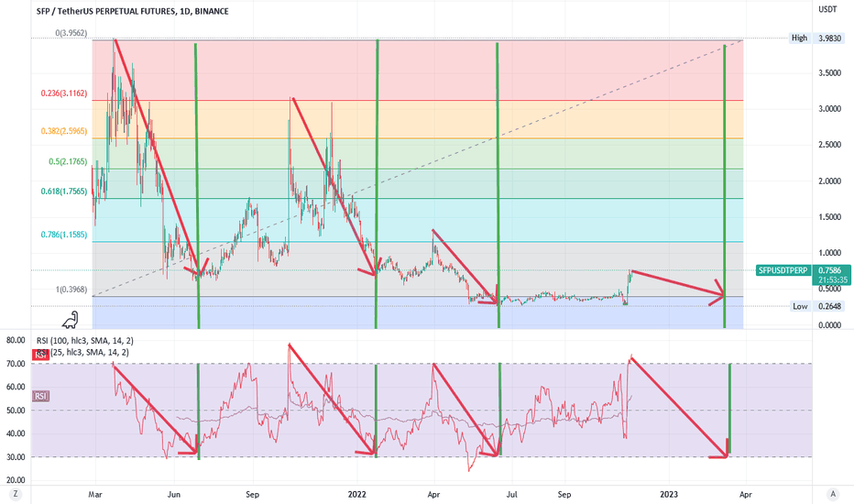Click the Mar label on the time axis

click(x=95, y=494)
